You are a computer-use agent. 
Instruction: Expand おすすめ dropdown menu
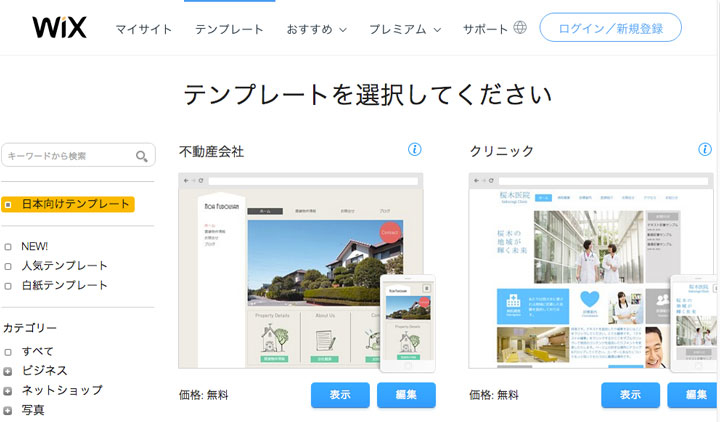coord(316,29)
